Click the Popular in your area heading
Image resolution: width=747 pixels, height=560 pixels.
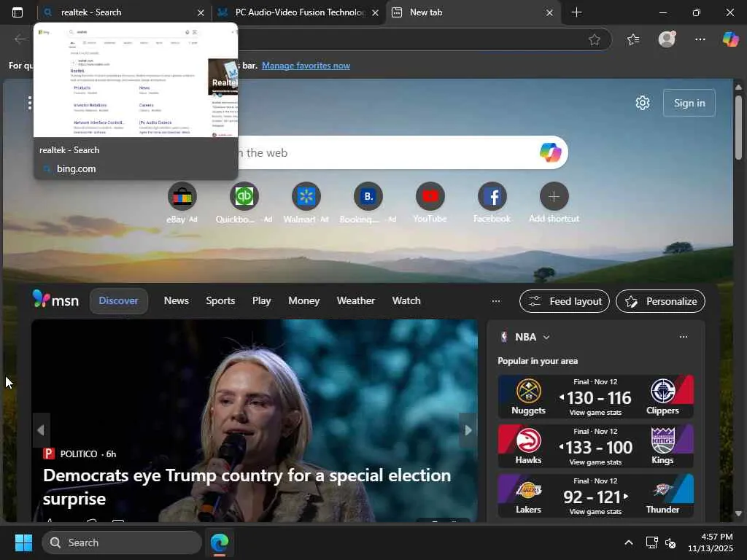point(538,361)
